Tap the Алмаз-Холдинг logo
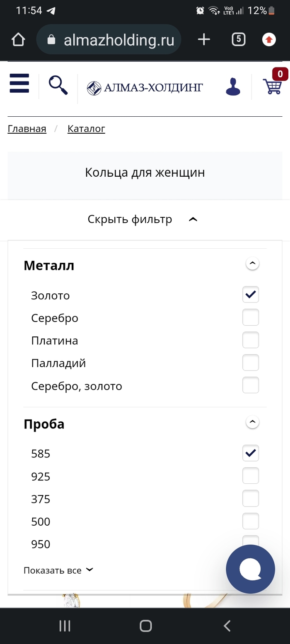This screenshot has height=644, width=290. pos(145,88)
